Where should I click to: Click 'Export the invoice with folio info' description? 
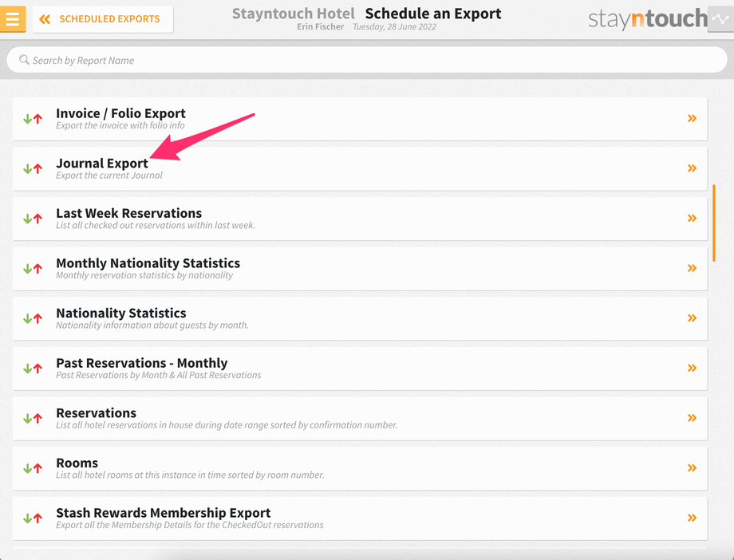120,125
